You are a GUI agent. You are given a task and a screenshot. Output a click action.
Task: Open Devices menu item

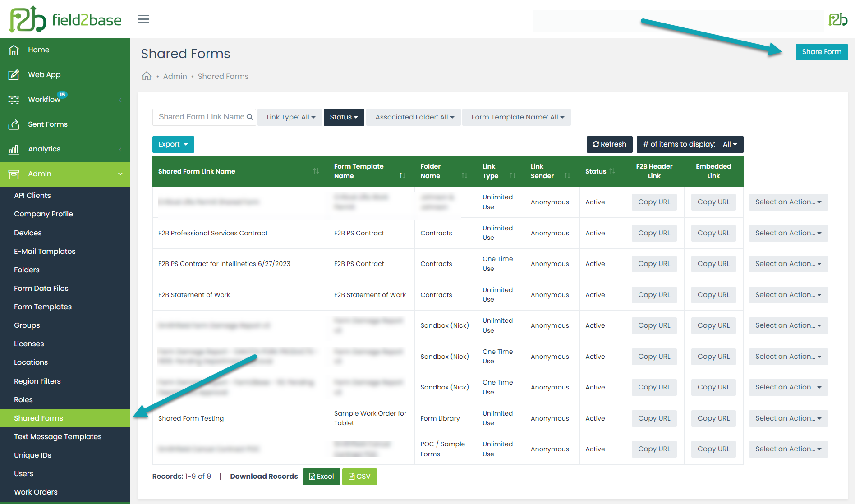coord(28,233)
